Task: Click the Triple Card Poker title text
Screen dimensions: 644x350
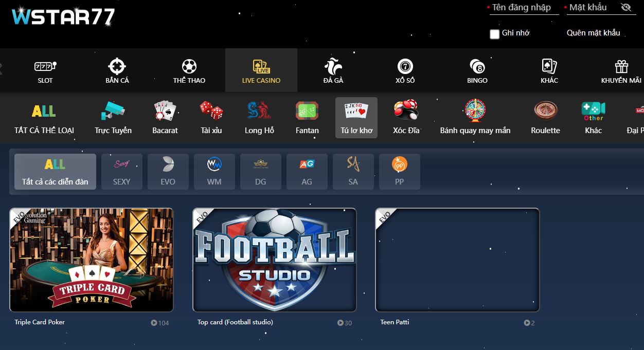Action: 40,322
